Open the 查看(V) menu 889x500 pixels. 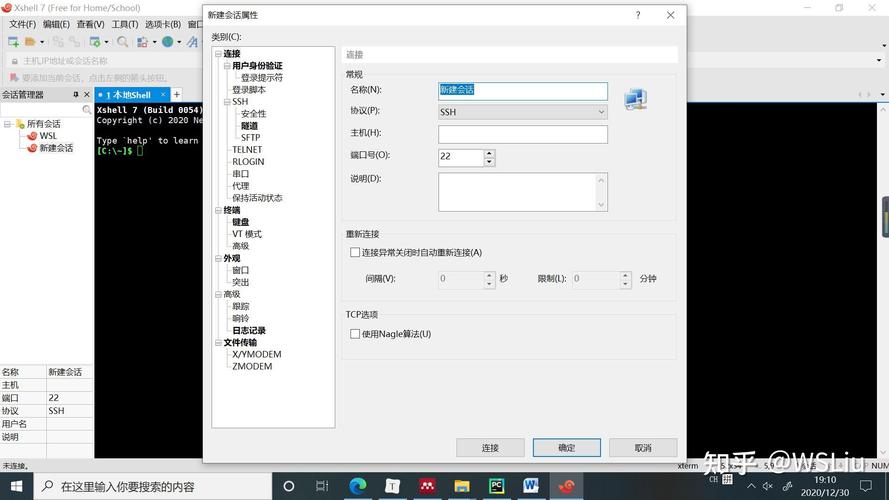[x=91, y=24]
